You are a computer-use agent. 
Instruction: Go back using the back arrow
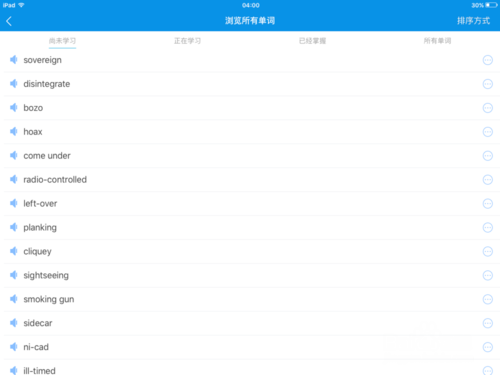9,21
